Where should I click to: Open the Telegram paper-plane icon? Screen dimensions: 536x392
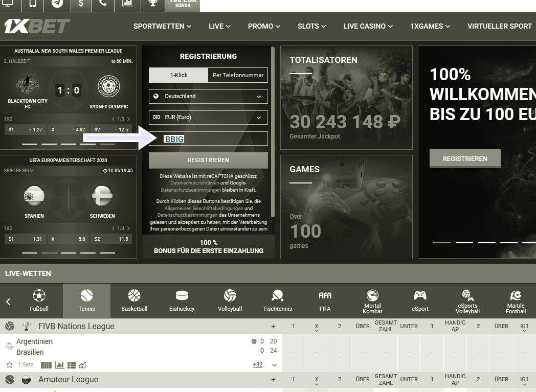pyautogui.click(x=57, y=4)
